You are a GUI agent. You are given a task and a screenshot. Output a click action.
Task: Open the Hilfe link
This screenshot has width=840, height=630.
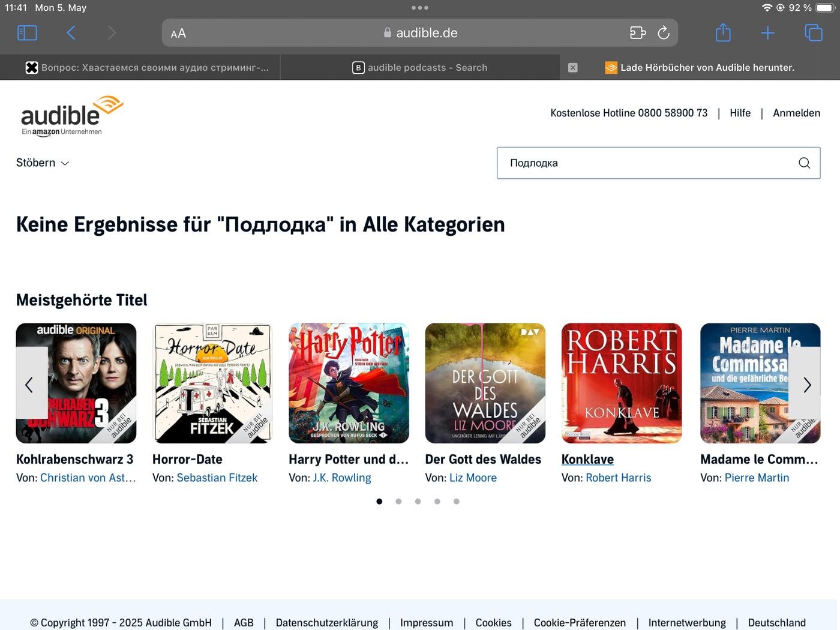(x=740, y=113)
